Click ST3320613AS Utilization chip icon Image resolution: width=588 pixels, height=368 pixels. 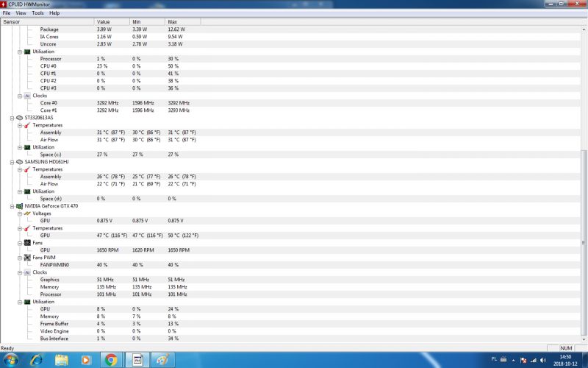pyautogui.click(x=27, y=147)
